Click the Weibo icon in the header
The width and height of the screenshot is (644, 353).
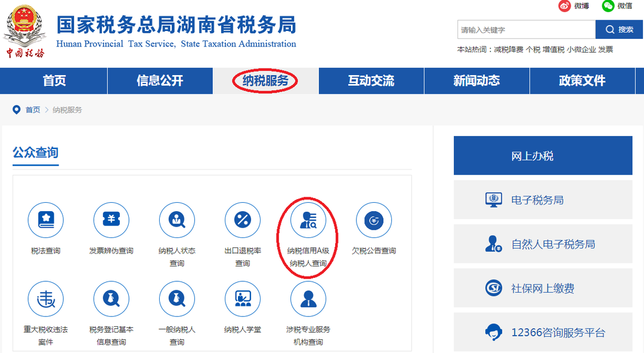[x=565, y=6]
